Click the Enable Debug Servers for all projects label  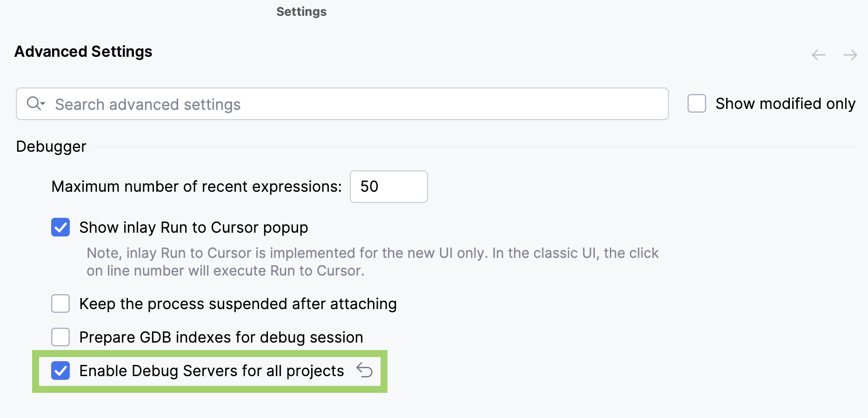(212, 371)
